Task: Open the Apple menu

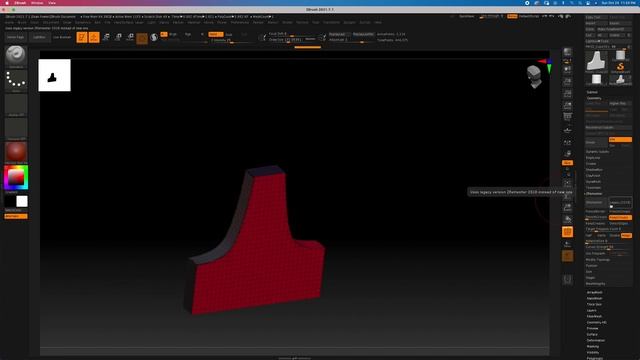Action: click(7, 3)
